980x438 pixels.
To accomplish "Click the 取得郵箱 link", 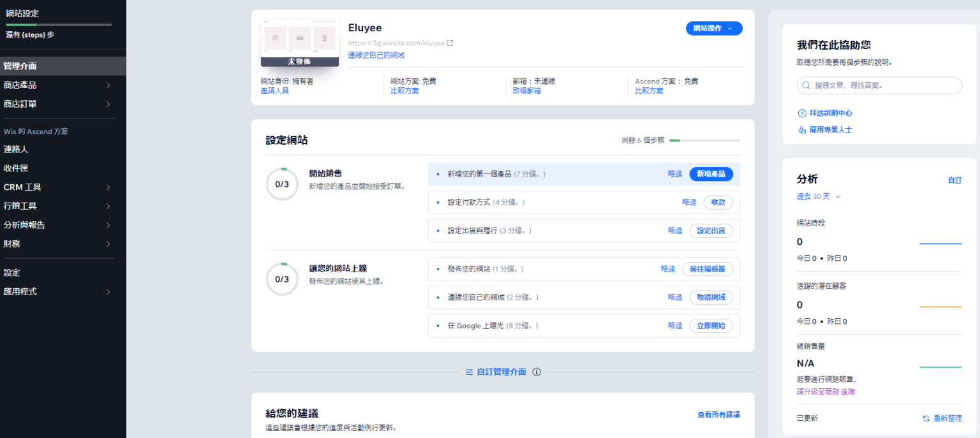I will tap(527, 91).
